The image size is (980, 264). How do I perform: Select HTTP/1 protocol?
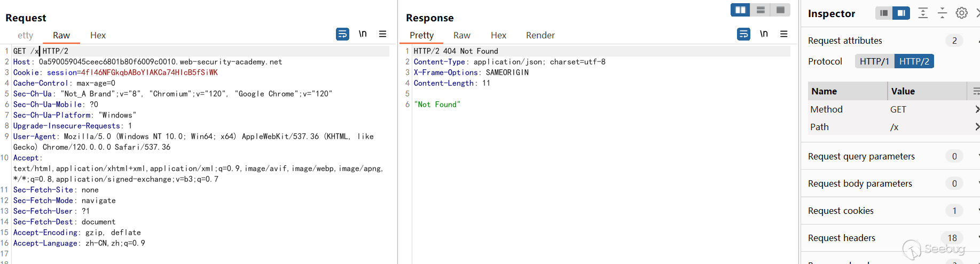point(874,61)
